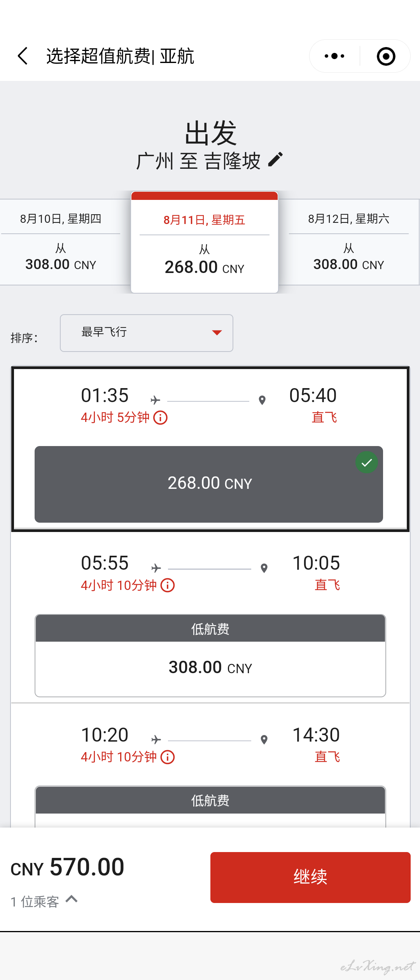Screen dimensions: 420x980
Task: Tap the back arrow icon
Action: point(23,56)
